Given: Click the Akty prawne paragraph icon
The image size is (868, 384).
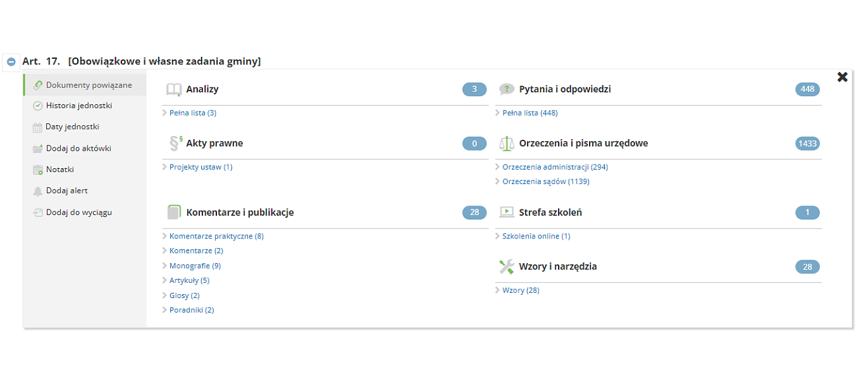Looking at the screenshot, I should coord(175,144).
